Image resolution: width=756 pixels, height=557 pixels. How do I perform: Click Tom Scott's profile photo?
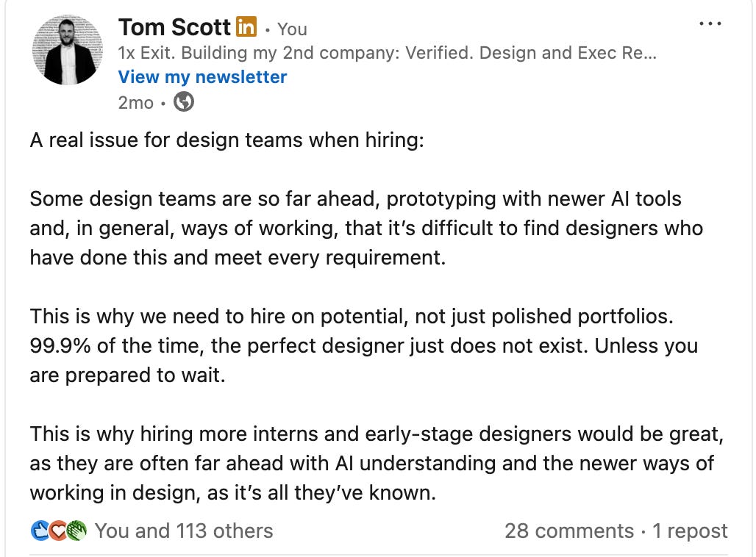pos(68,50)
